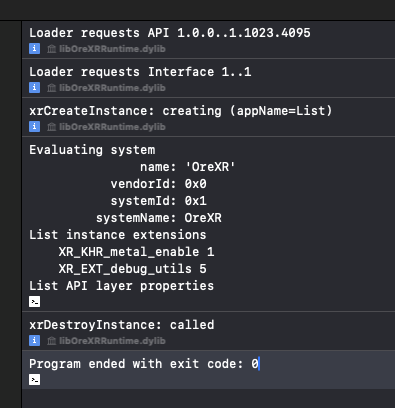Click terminal icon below Program ended message
This screenshot has height=408, width=395.
click(x=34, y=379)
